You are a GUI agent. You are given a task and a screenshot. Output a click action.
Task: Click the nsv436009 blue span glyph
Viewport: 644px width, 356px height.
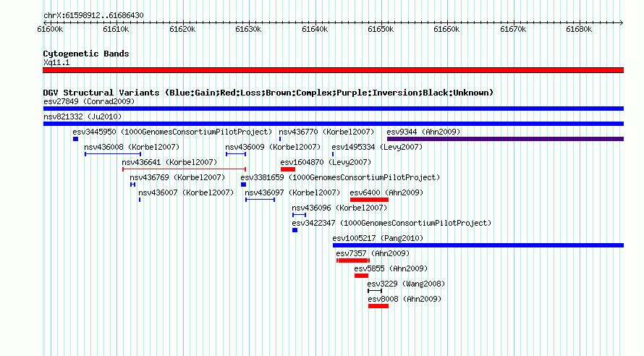coord(236,154)
